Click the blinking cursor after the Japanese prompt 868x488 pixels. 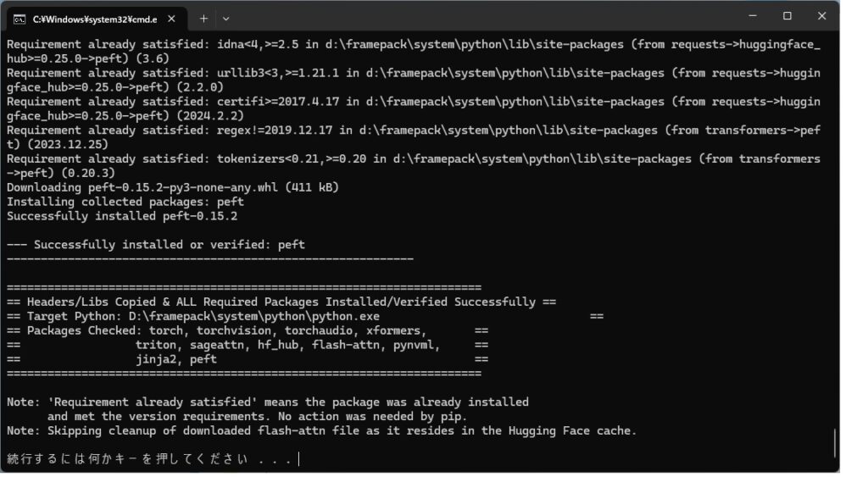pyautogui.click(x=299, y=459)
